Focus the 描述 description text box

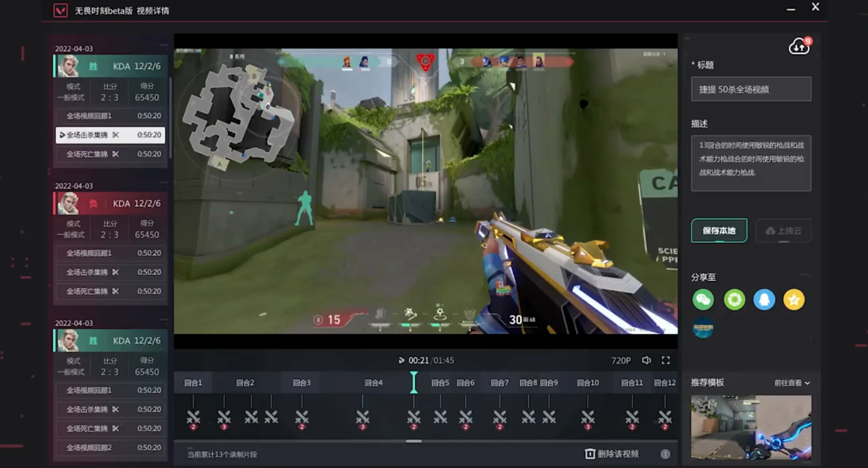coord(751,163)
